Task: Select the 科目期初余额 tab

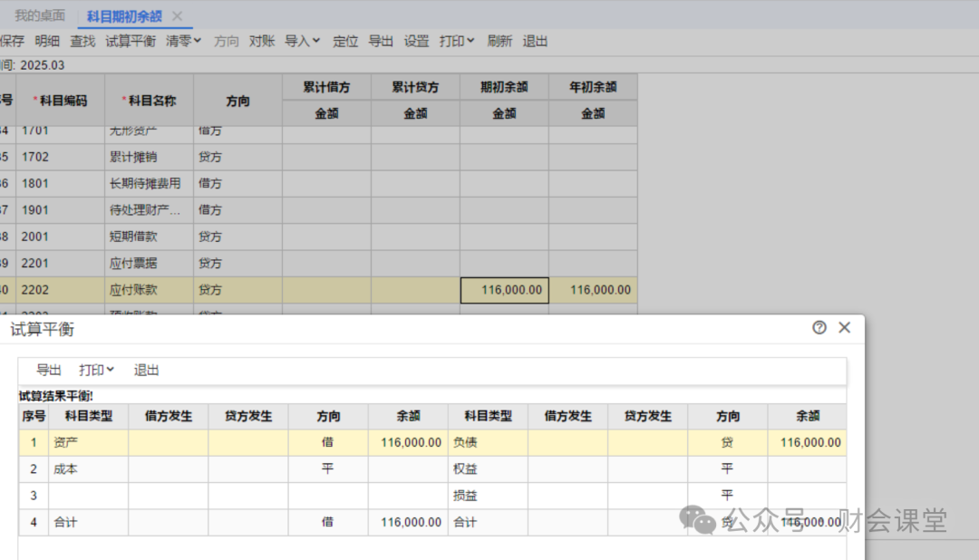Action: [x=124, y=15]
